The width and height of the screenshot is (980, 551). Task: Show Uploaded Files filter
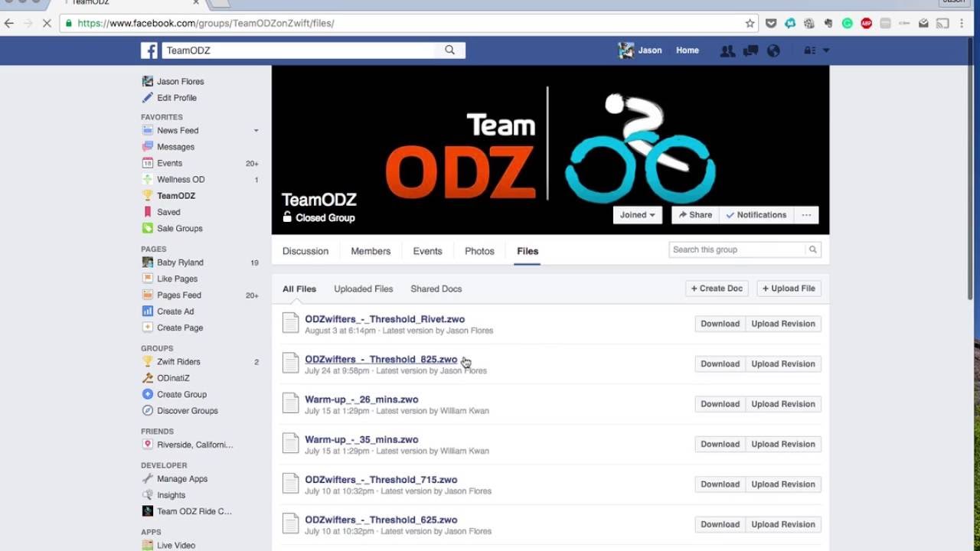tap(364, 289)
